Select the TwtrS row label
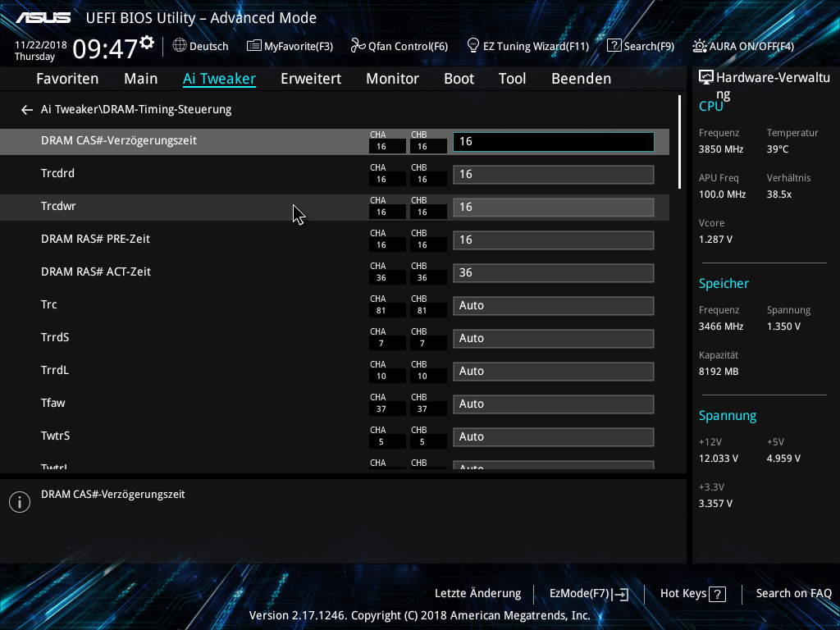This screenshot has height=630, width=840. pos(55,436)
